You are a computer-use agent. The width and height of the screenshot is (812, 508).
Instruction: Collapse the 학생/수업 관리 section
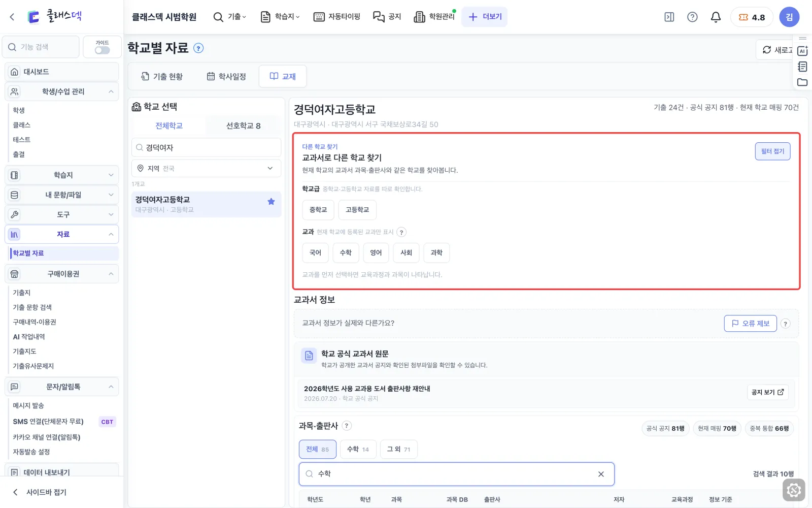click(x=62, y=91)
